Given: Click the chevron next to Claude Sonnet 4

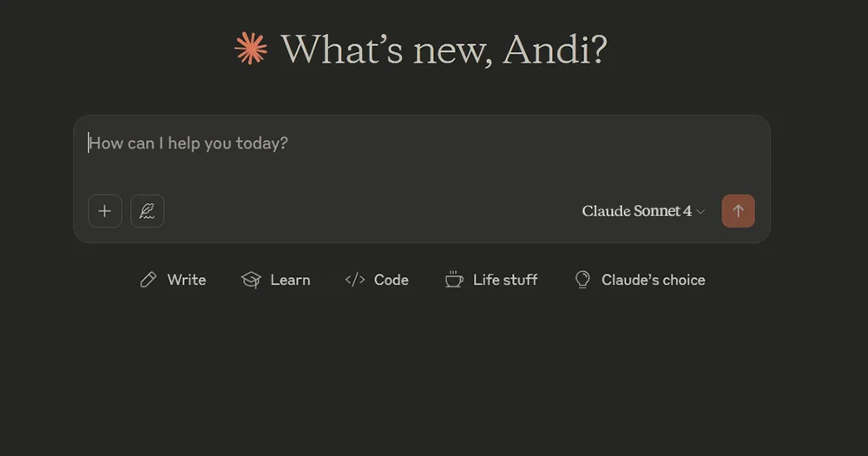Looking at the screenshot, I should coord(701,212).
